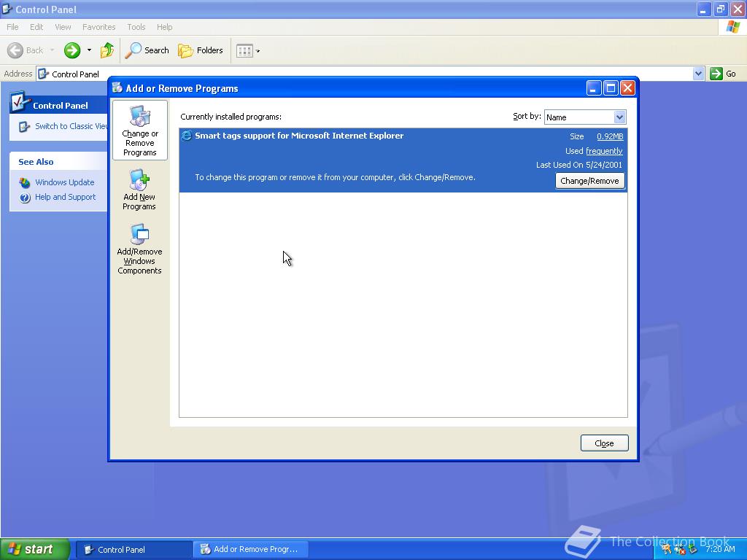The height and width of the screenshot is (560, 747).
Task: Click the 'frequently' usage link
Action: point(604,151)
